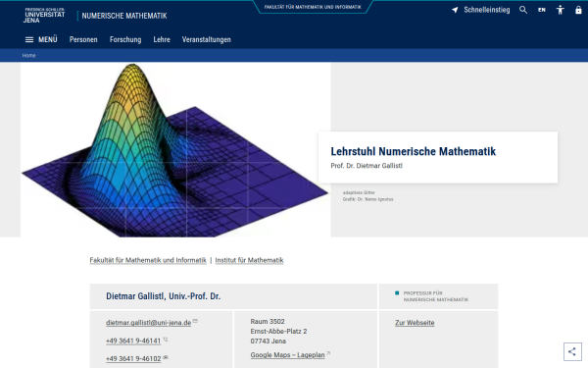Click Fakultät für Mathematik und Informatik header tab
Viewport: 588px width, 368px height.
coord(313,7)
